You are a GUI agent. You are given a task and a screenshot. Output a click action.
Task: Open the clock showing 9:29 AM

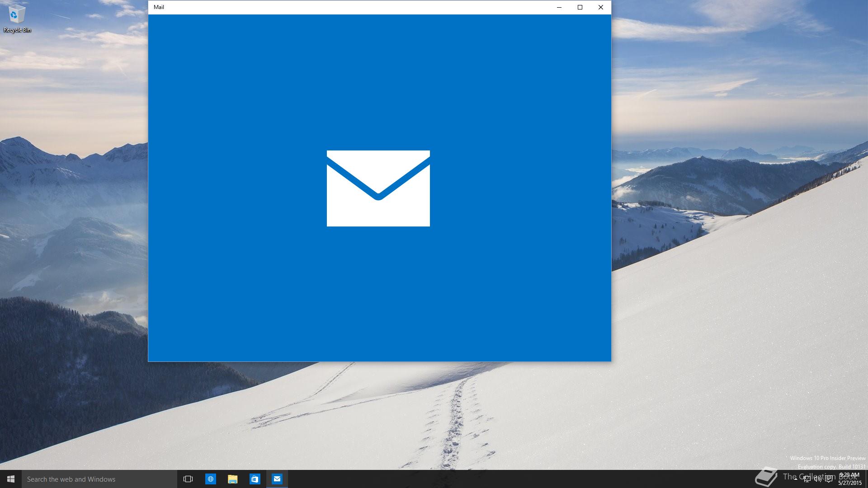[x=850, y=479]
